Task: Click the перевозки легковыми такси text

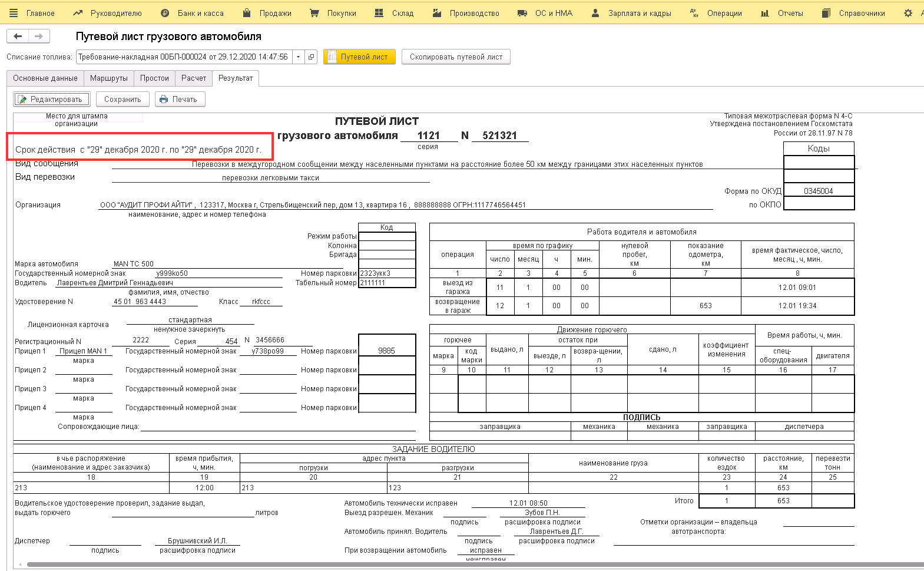Action: [x=270, y=178]
